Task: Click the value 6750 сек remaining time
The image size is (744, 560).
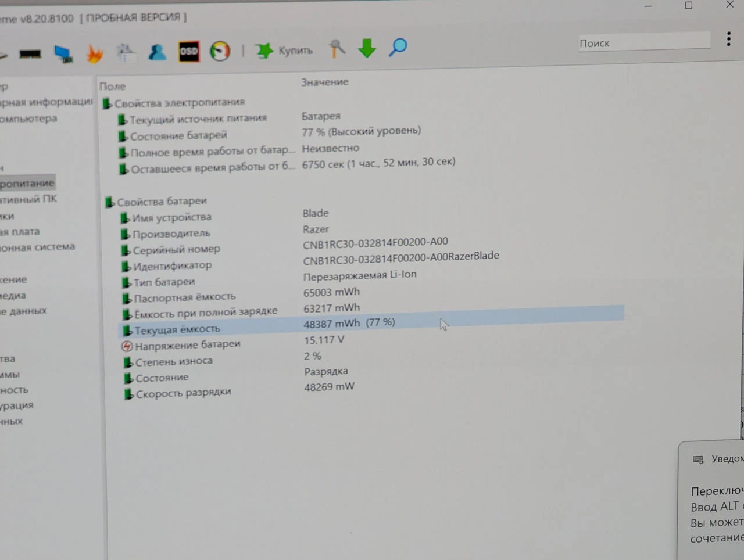Action: [378, 163]
